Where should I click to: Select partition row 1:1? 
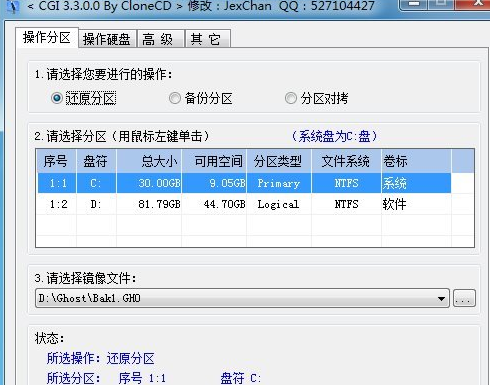(x=244, y=183)
